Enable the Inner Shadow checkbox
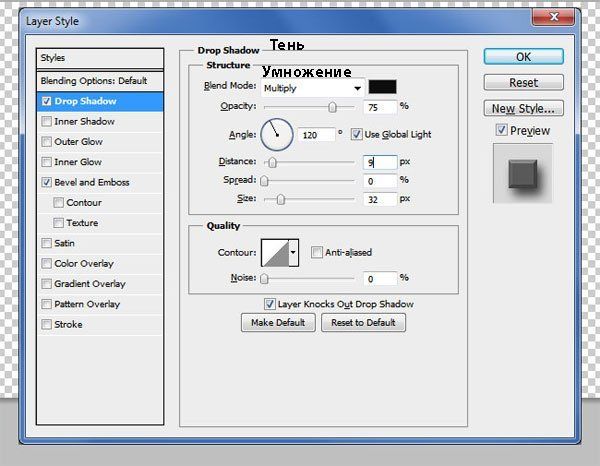 pos(47,122)
